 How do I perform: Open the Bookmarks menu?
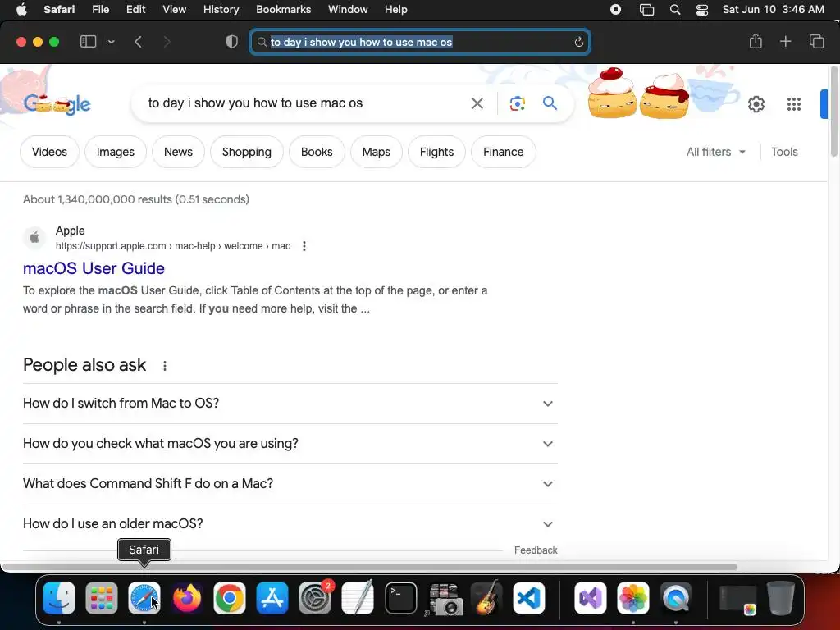(283, 9)
